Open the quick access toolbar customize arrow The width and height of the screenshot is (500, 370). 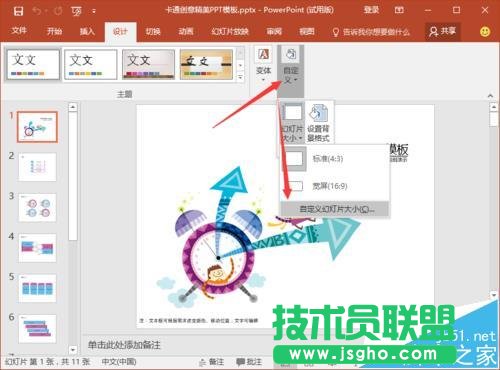coord(94,12)
